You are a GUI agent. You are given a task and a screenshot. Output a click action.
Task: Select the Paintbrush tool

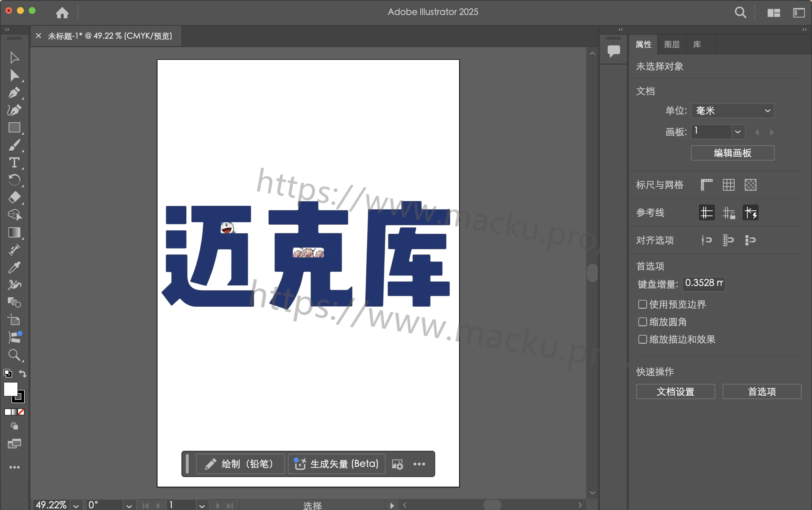tap(14, 145)
